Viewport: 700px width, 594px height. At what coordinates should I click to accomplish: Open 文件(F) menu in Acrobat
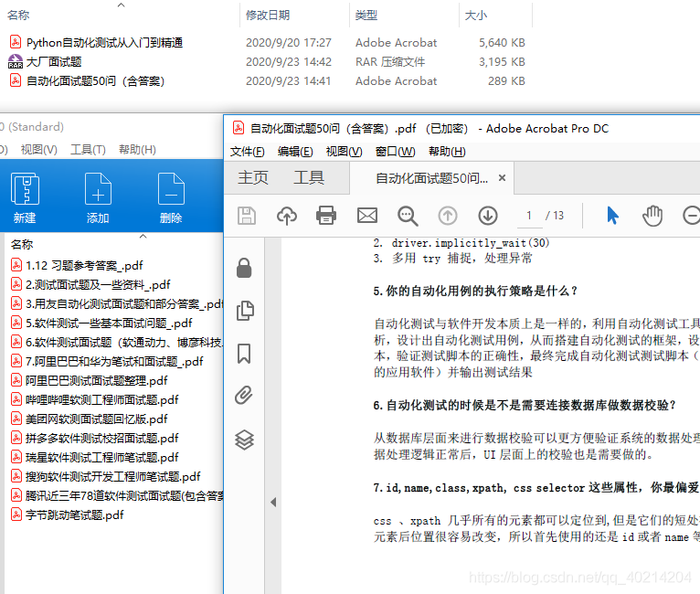tap(248, 152)
